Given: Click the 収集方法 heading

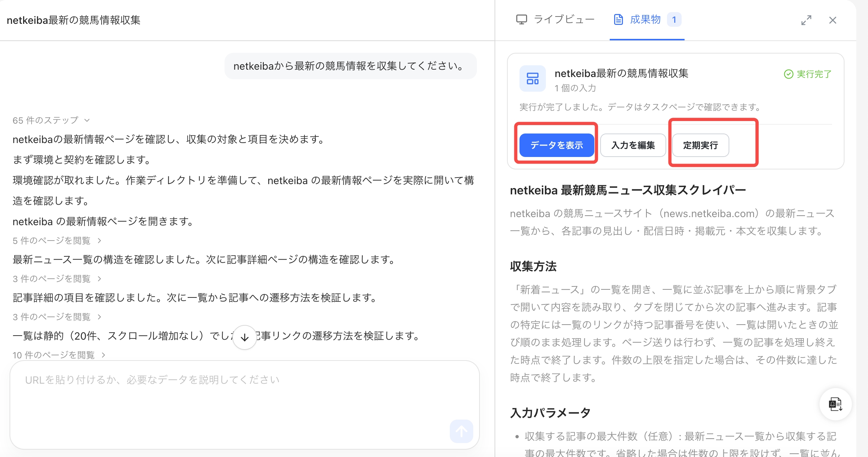Looking at the screenshot, I should 533,266.
